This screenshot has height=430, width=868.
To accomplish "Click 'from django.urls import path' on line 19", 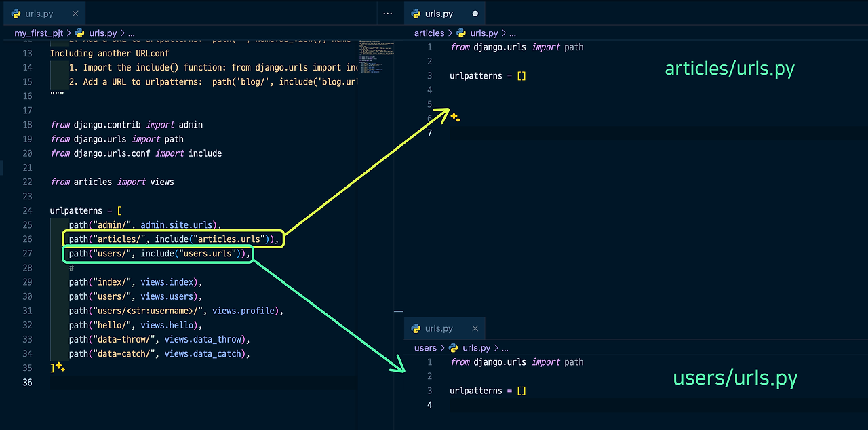I will (117, 139).
